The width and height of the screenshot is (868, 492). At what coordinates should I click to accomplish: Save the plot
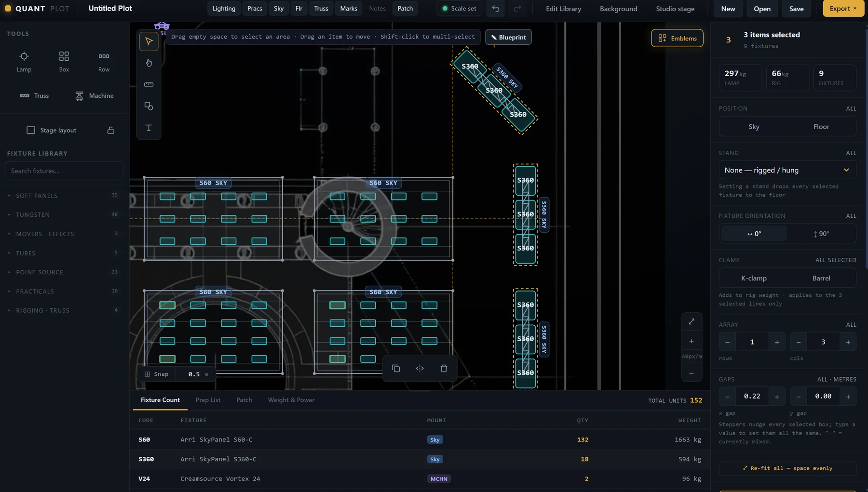click(x=797, y=9)
